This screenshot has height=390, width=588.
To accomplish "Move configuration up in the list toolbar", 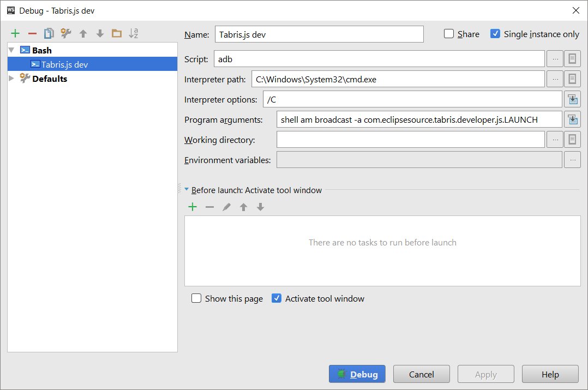I will click(x=83, y=33).
